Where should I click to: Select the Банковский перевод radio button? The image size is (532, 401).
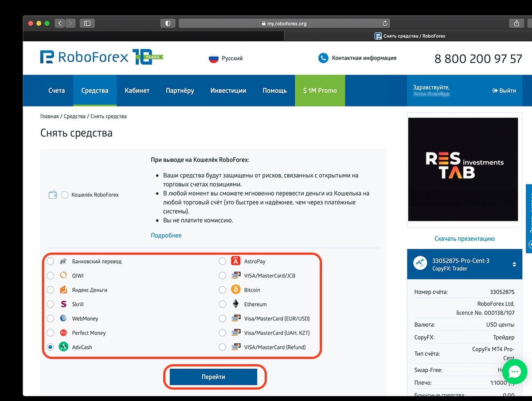pyautogui.click(x=51, y=261)
